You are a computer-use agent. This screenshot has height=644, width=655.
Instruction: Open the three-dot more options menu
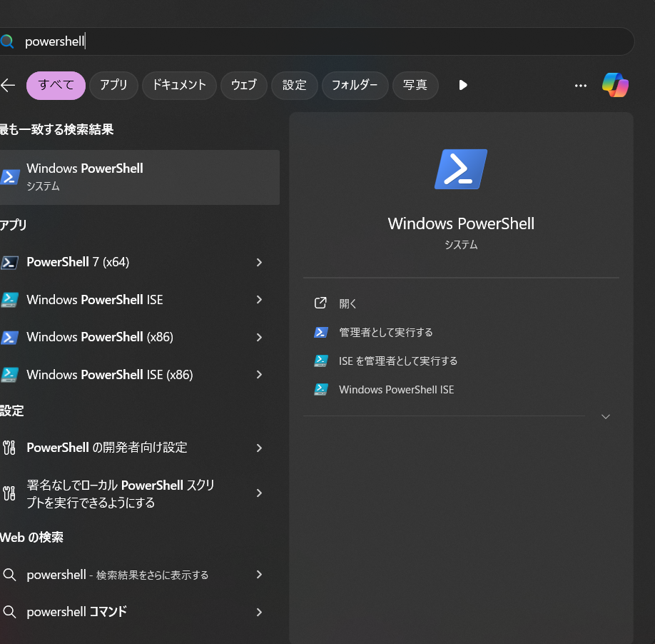[580, 86]
